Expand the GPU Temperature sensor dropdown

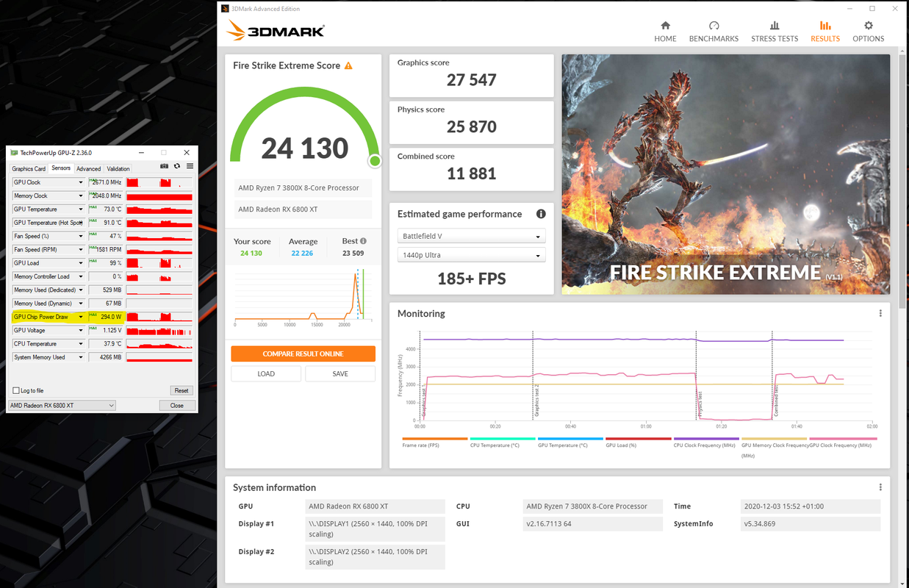[81, 209]
